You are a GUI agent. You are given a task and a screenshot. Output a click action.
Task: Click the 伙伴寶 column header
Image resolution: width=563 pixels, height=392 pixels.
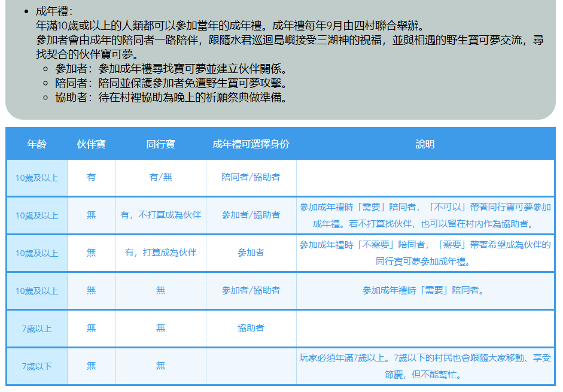[91, 144]
